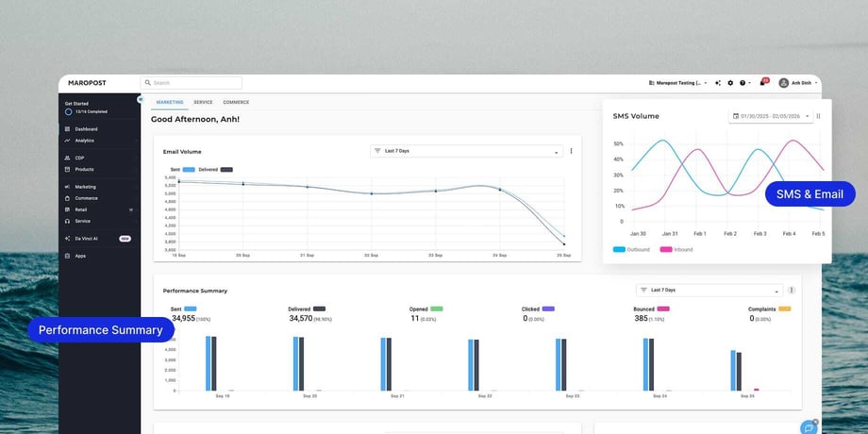This screenshot has width=868, height=434.
Task: Open the chat bubble widget
Action: click(x=809, y=427)
